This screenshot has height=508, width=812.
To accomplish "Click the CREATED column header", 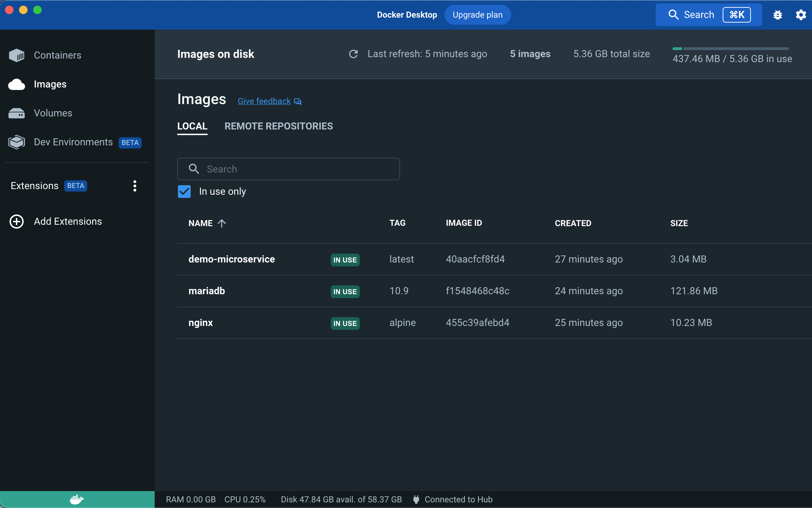I will pyautogui.click(x=573, y=223).
